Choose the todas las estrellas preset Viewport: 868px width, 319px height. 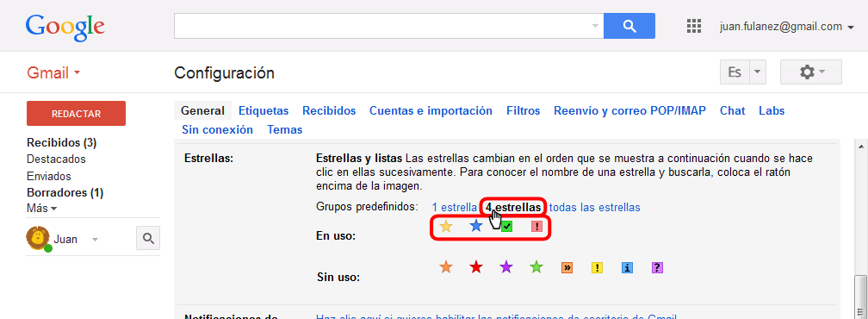coord(594,207)
